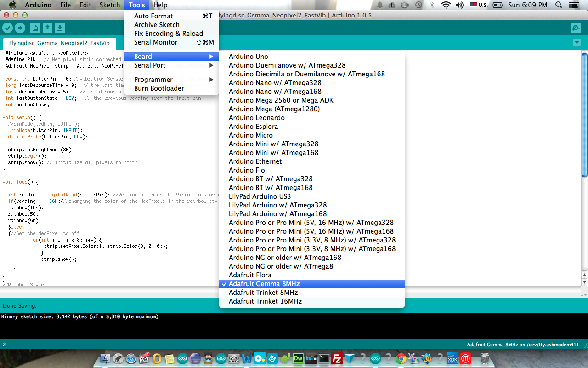Open U.S. input source menu
Image resolution: width=588 pixels, height=368 pixels.
pyautogui.click(x=479, y=5)
